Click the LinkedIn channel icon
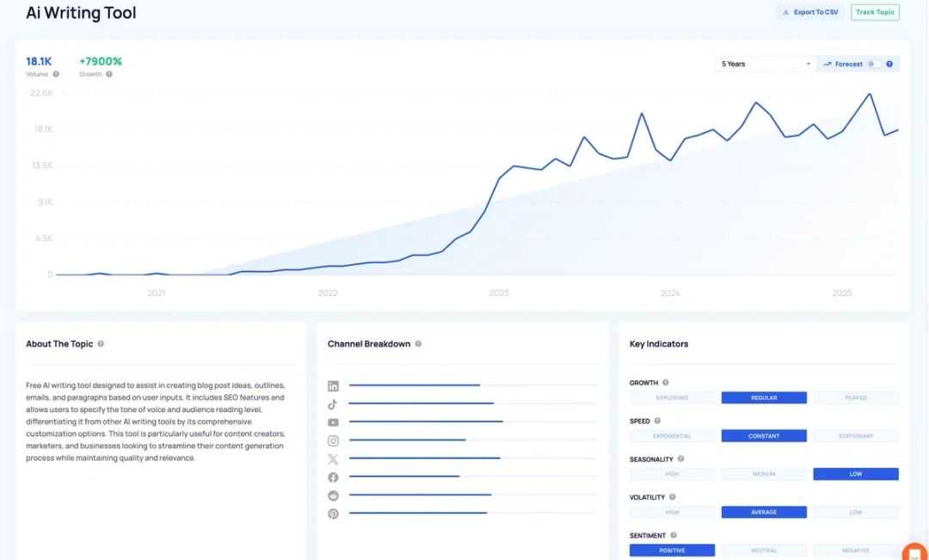 tap(333, 386)
